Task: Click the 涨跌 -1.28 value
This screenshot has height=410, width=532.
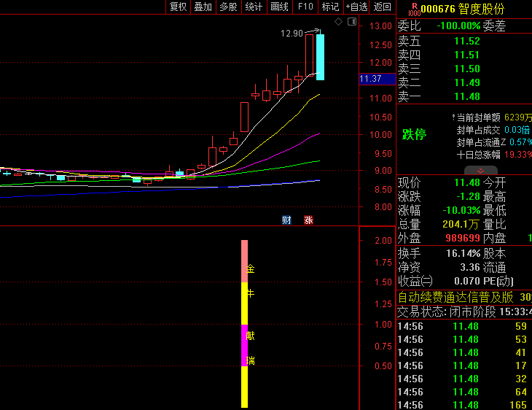Action: tap(468, 197)
